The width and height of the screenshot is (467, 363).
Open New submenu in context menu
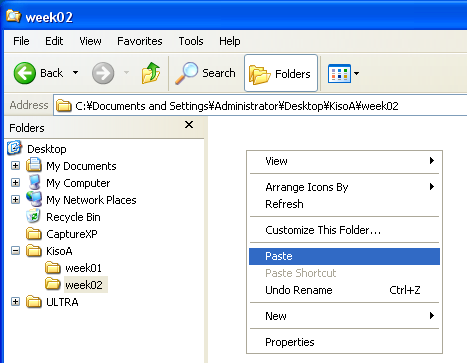pyautogui.click(x=344, y=316)
